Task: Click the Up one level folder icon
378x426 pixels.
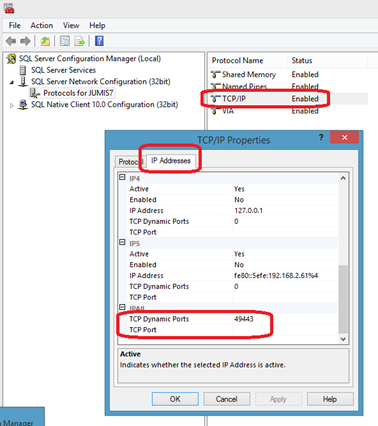Action: 45,41
